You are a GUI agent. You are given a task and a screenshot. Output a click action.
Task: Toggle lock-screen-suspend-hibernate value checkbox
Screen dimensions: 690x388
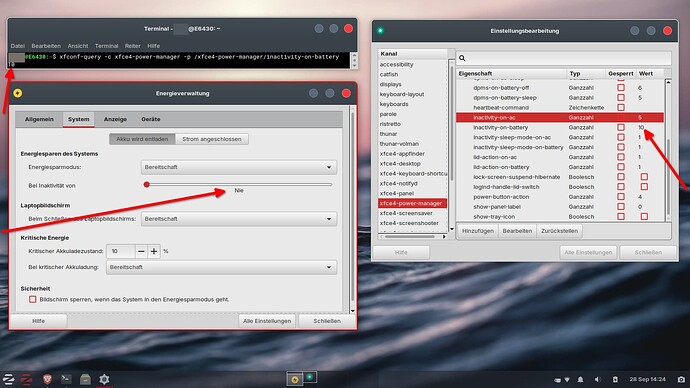pos(644,177)
